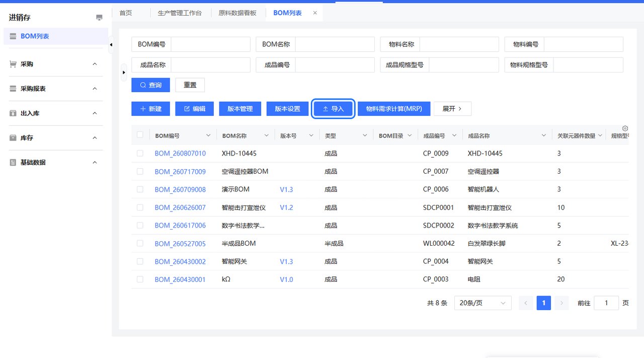Collapse the sidebar with the left arrow handle
The width and height of the screenshot is (644, 358).
[x=111, y=45]
